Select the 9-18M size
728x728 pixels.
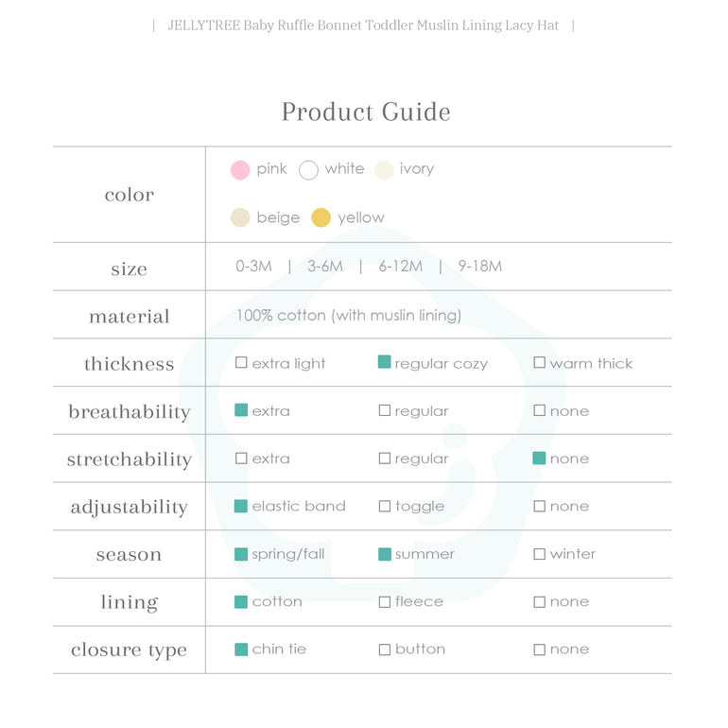coord(479,267)
